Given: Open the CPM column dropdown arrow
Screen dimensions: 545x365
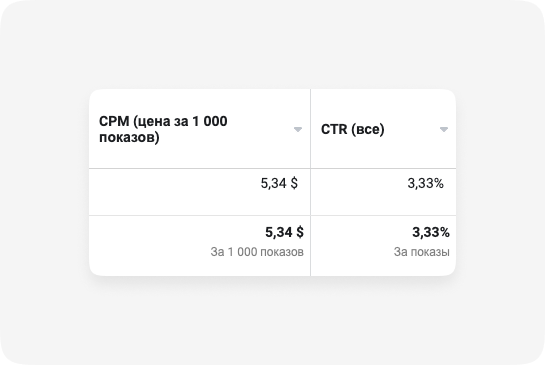Looking at the screenshot, I should (x=298, y=129).
